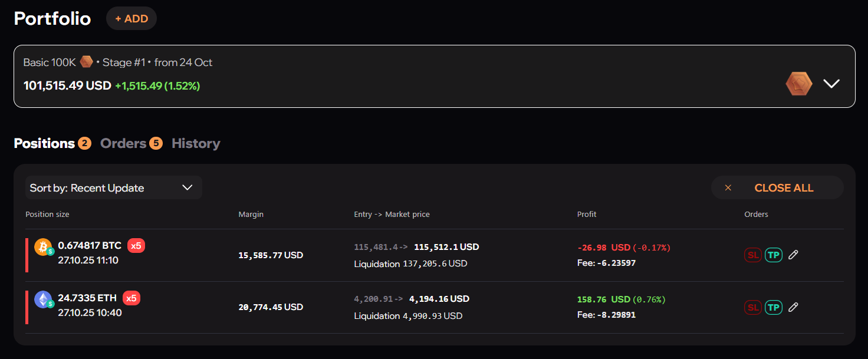Switch to the Orders tab
This screenshot has height=359, width=868.
click(x=123, y=143)
